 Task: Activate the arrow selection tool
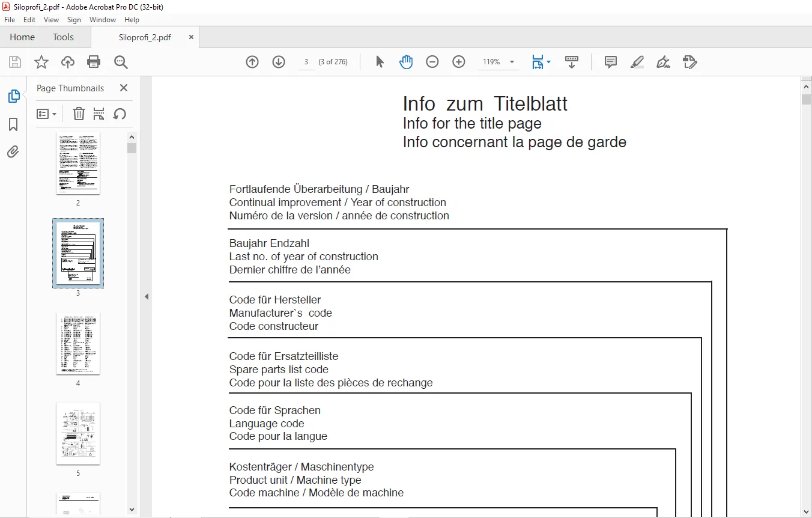380,62
